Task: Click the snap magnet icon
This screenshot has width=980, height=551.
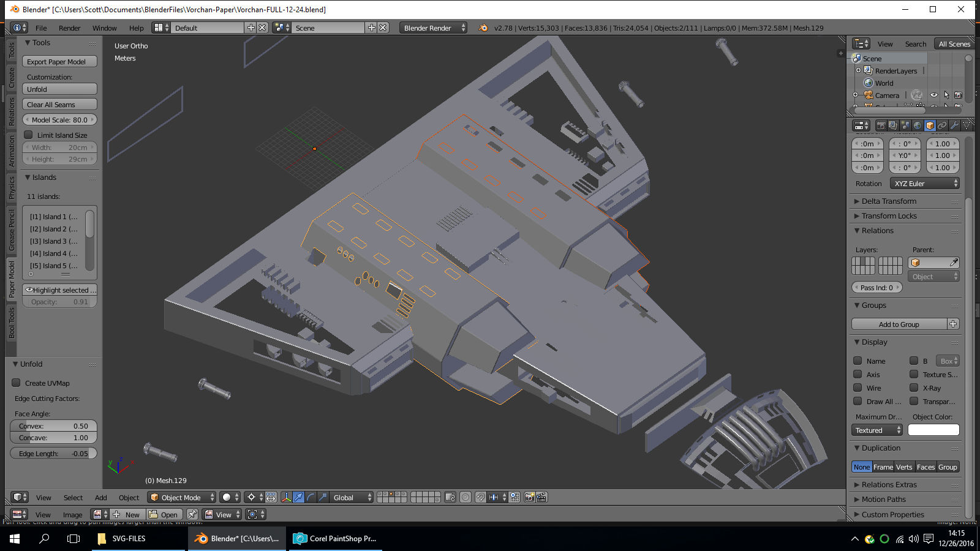Action: coord(481,497)
